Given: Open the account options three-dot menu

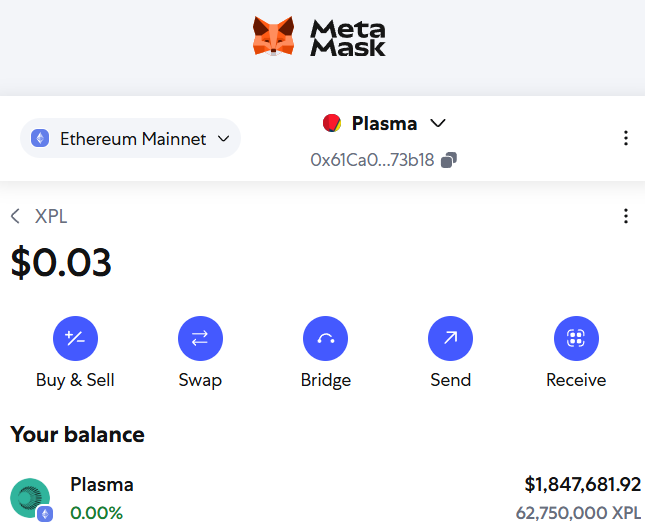Looking at the screenshot, I should click(626, 138).
